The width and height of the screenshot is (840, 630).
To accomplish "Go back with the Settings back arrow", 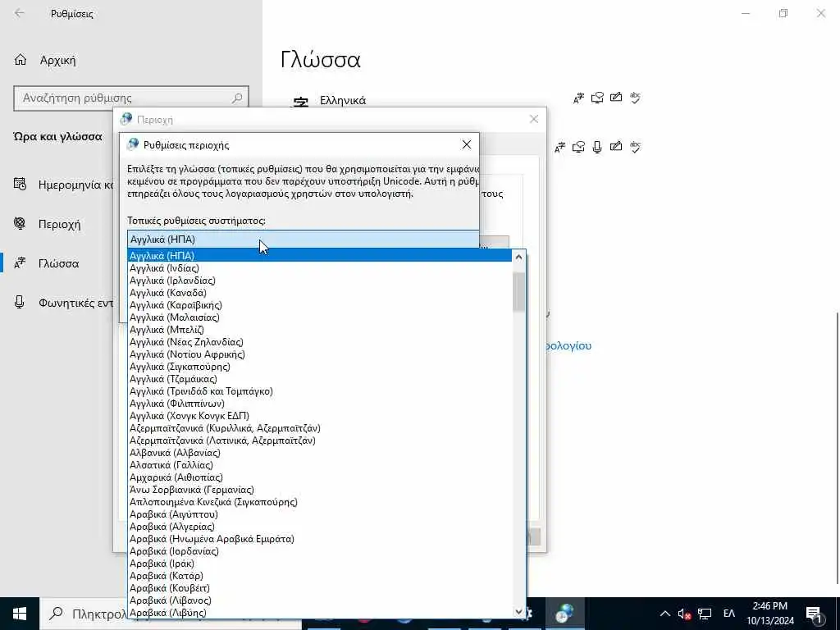I will [x=20, y=13].
